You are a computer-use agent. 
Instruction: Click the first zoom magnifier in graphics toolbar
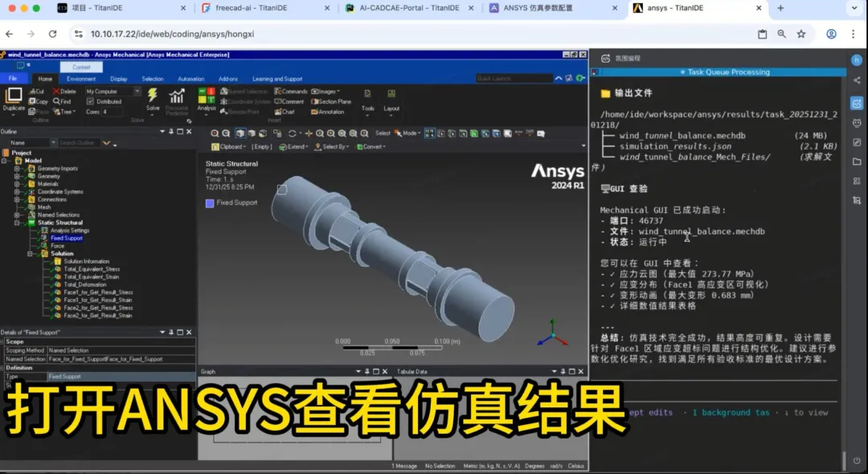click(215, 133)
